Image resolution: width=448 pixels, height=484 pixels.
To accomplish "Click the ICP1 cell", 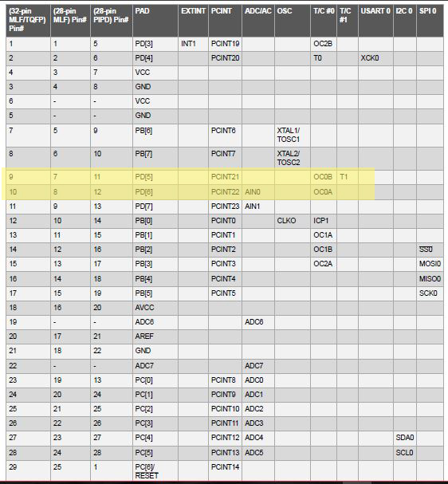I will pyautogui.click(x=321, y=221).
